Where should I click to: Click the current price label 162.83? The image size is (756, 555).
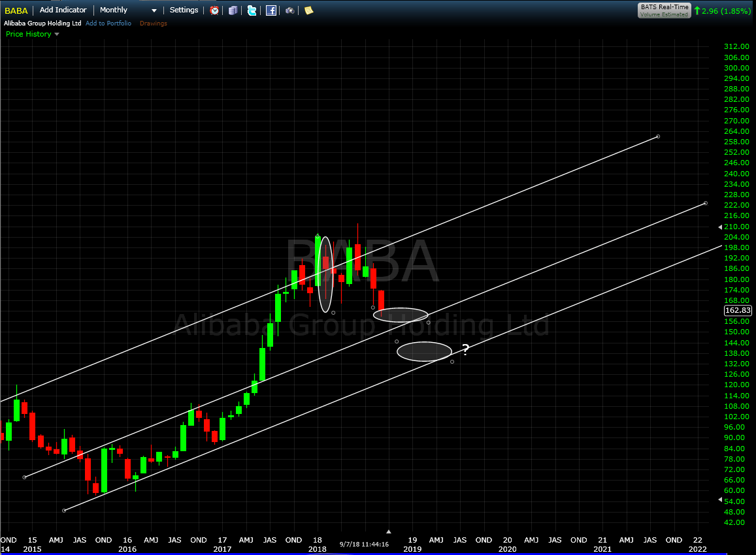[x=738, y=310]
